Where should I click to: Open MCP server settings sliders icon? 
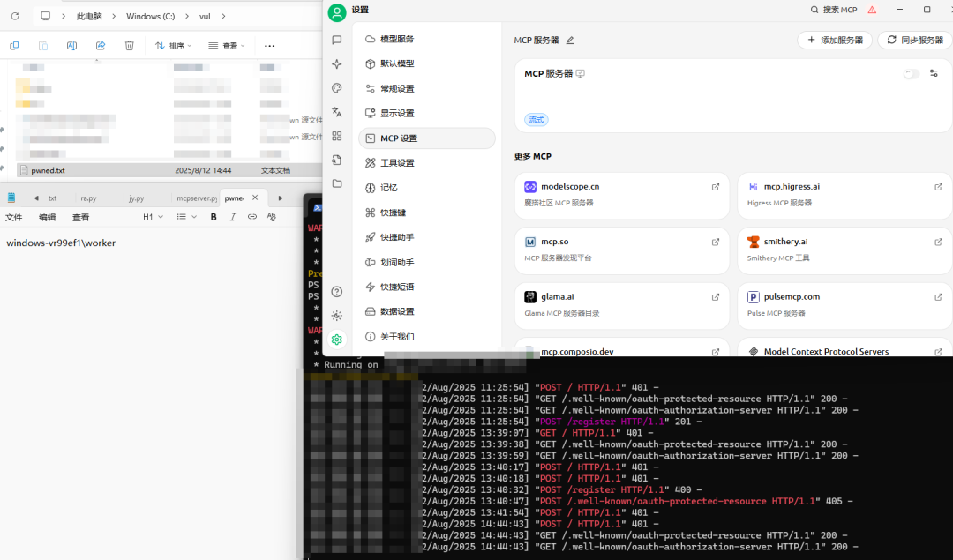(x=934, y=74)
